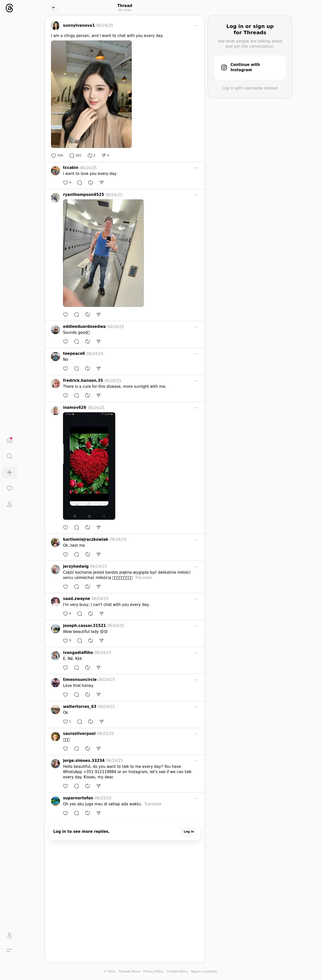Like tccabin's reply
The image size is (321, 980).
[65, 183]
